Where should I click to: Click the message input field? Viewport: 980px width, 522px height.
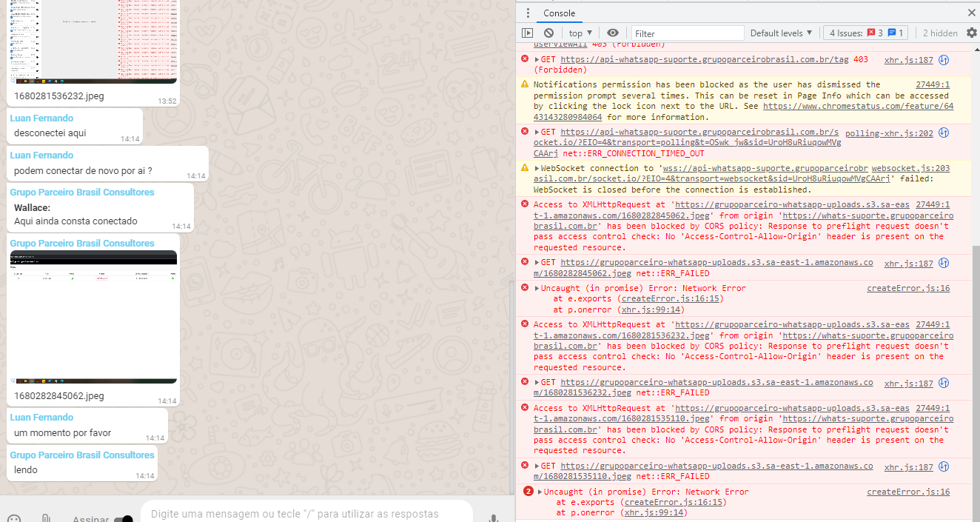click(x=296, y=514)
